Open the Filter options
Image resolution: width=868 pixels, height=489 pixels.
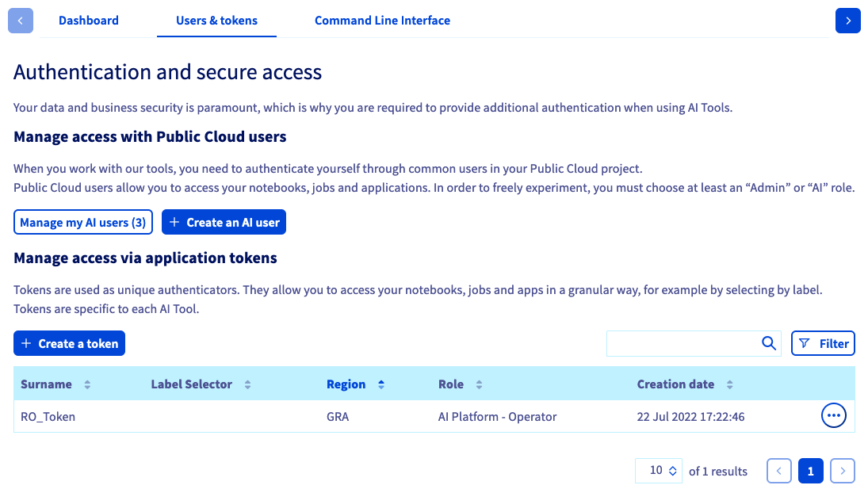tap(823, 343)
